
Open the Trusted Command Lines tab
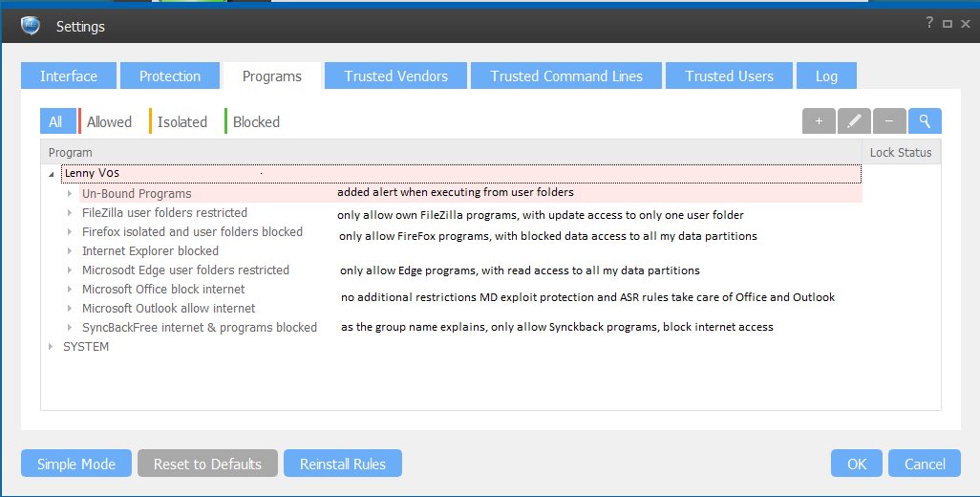566,76
